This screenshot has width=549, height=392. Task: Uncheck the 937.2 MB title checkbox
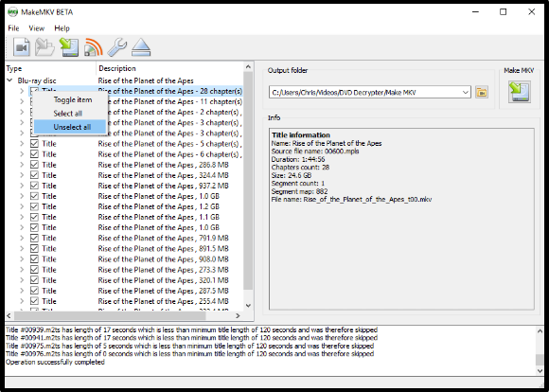coord(34,186)
